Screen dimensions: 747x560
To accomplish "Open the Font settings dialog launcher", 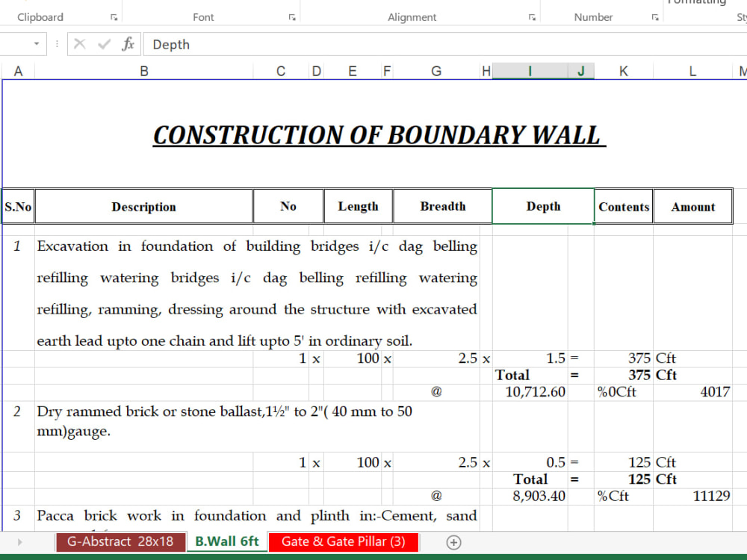I will [292, 18].
